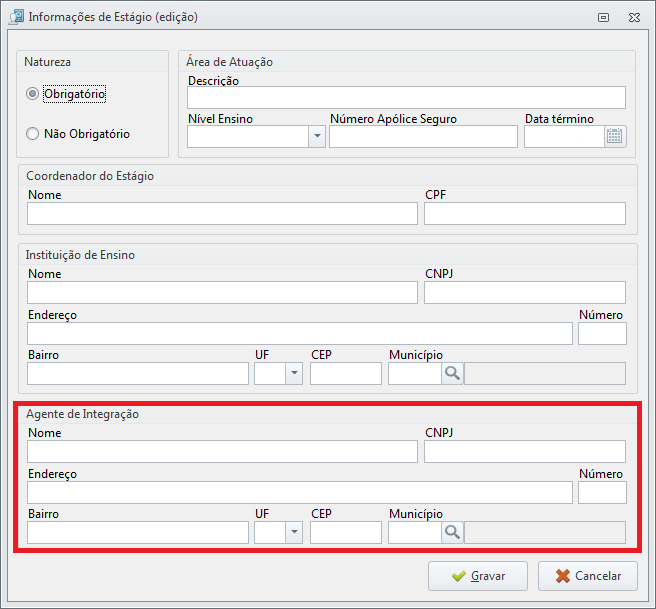Click the Cancelar button

[x=588, y=576]
